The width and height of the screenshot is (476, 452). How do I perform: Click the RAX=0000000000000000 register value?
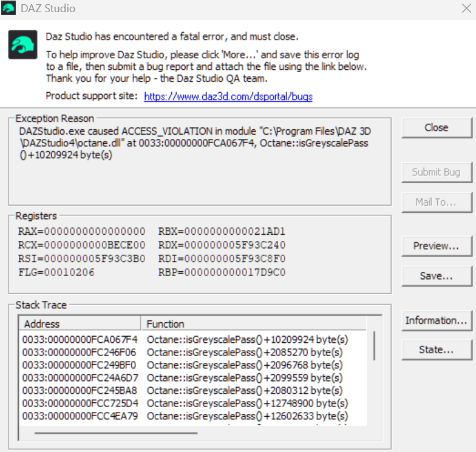pyautogui.click(x=81, y=232)
